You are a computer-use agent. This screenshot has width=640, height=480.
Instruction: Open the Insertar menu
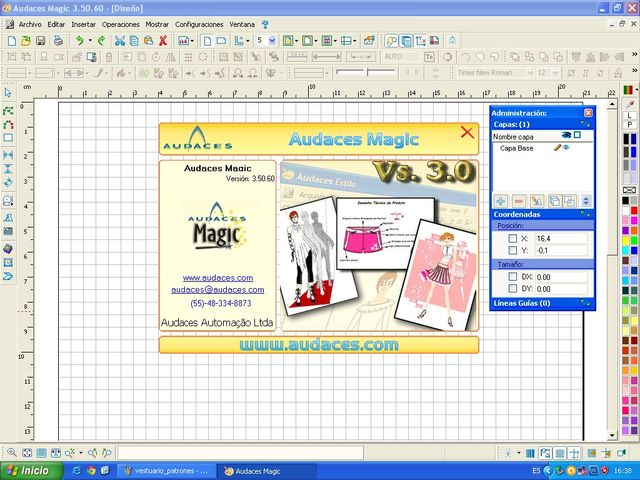point(83,24)
